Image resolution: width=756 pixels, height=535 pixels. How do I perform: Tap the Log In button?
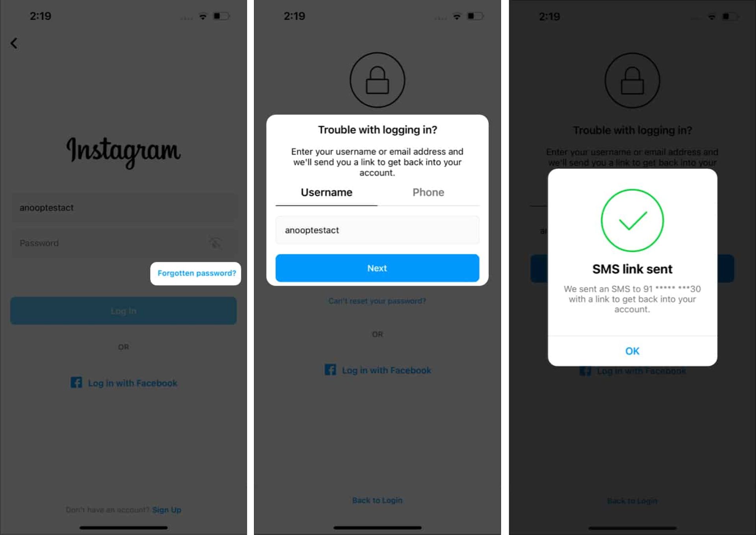(x=123, y=310)
